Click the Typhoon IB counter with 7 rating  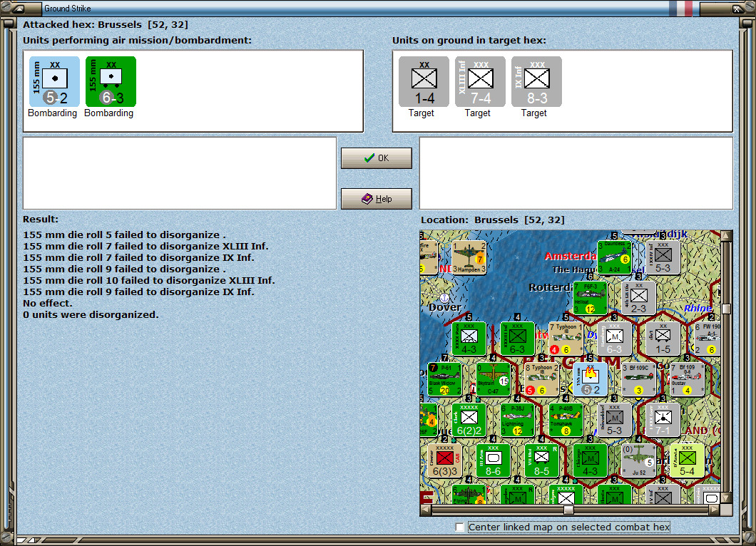(566, 339)
